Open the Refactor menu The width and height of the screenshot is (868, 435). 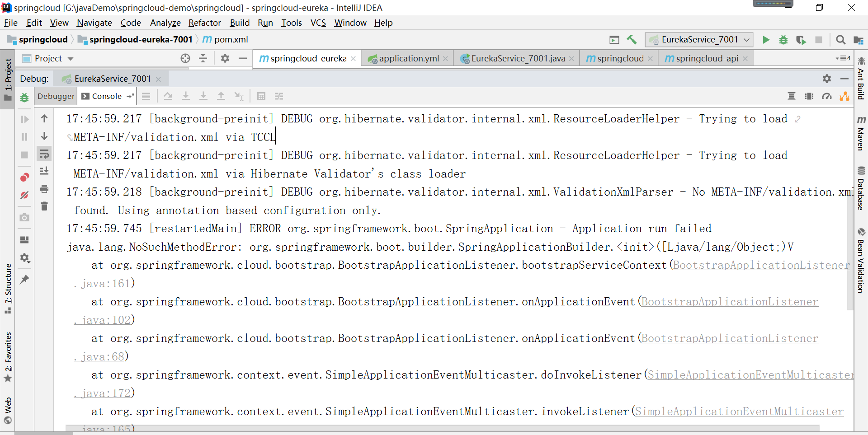204,23
